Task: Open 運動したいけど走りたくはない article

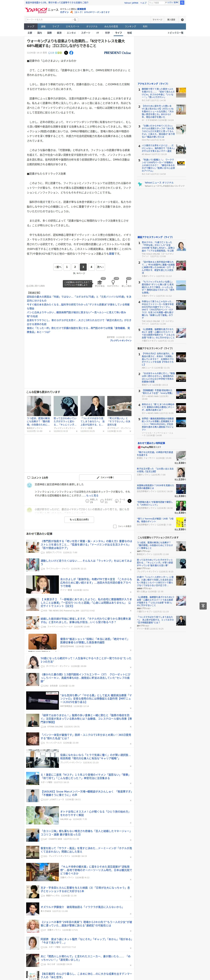Action: pos(86,562)
